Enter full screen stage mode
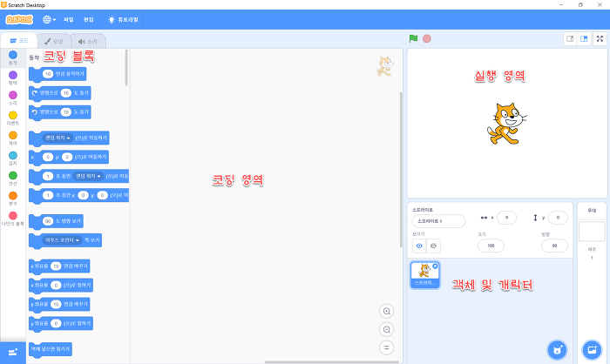This screenshot has height=364, width=610. click(600, 38)
